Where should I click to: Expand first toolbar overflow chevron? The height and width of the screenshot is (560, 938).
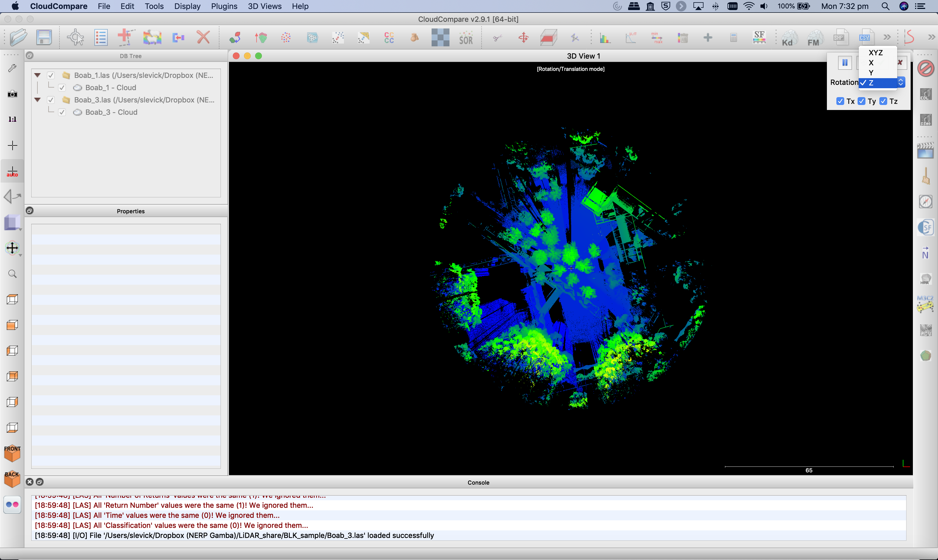coord(887,37)
